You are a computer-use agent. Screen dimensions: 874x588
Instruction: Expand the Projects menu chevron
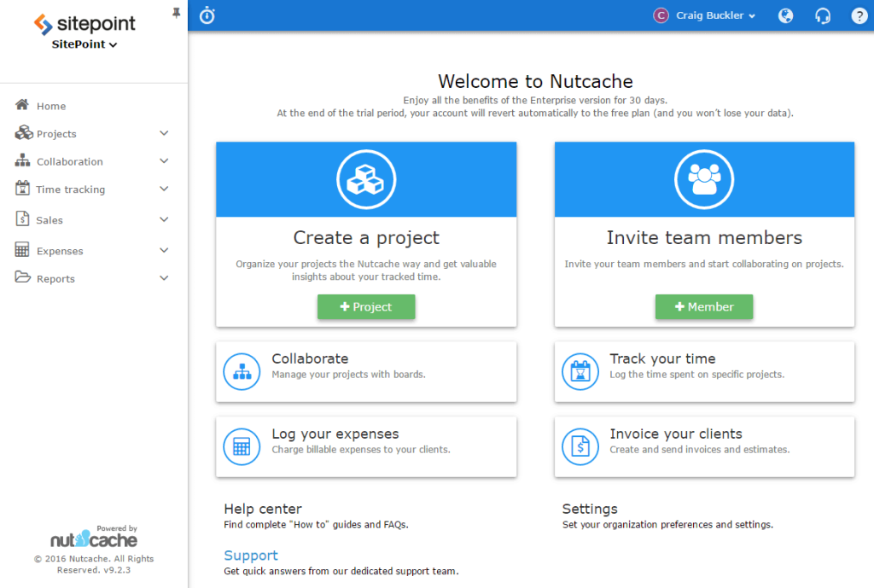pyautogui.click(x=164, y=133)
